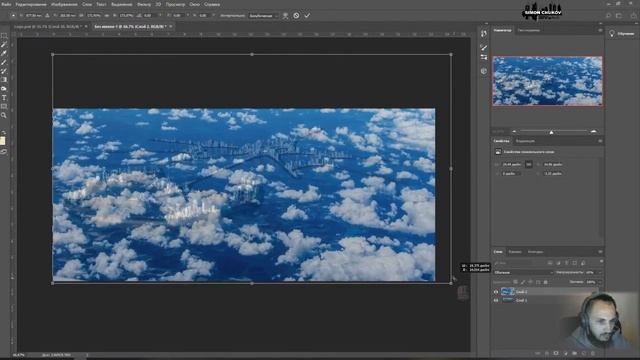Select the Marquee tool at toolbar top
Screen dimensions: 640x360
click(x=4, y=36)
